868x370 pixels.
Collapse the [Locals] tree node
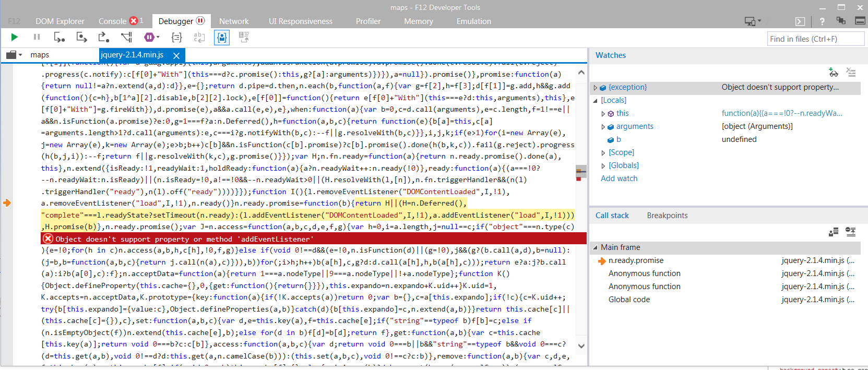(x=596, y=101)
